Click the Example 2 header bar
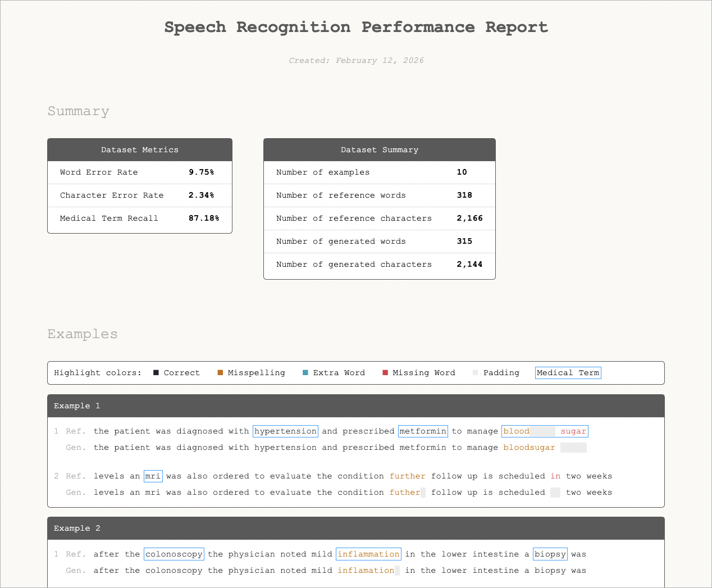The width and height of the screenshot is (712, 588). coord(356,528)
